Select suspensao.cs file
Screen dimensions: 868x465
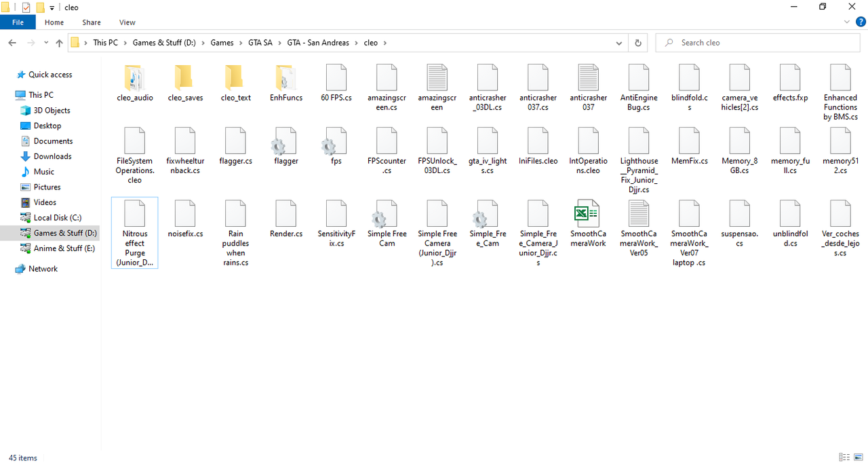pos(739,223)
